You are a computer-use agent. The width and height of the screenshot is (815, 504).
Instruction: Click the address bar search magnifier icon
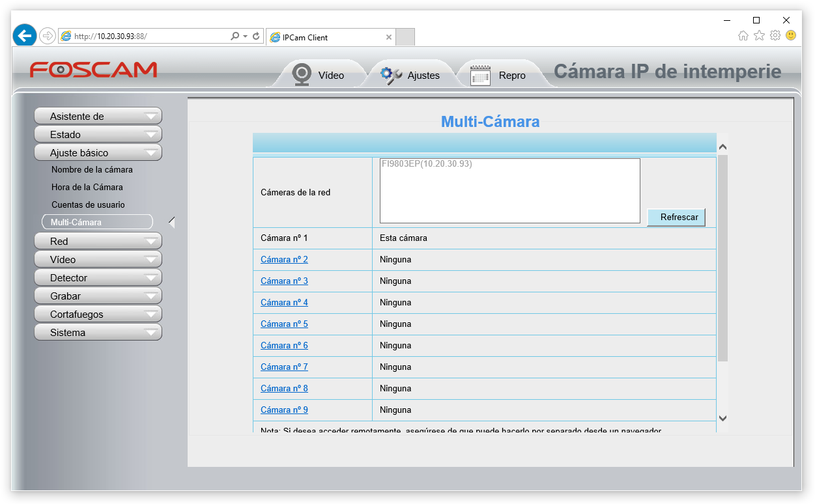pyautogui.click(x=235, y=36)
